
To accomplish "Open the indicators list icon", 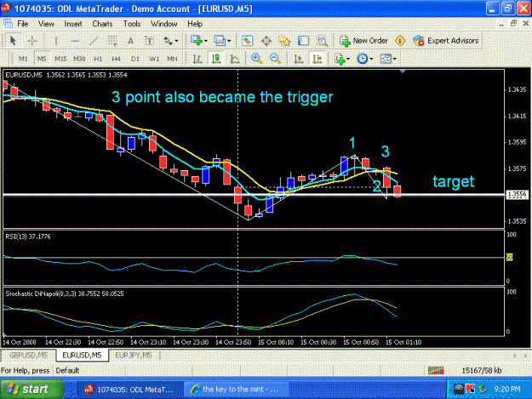I will [340, 59].
